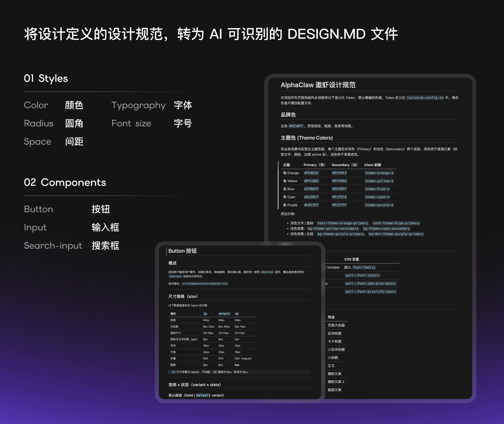504x424 pixels.
Task: Click the "页面大标题" usage entry
Action: [336, 325]
